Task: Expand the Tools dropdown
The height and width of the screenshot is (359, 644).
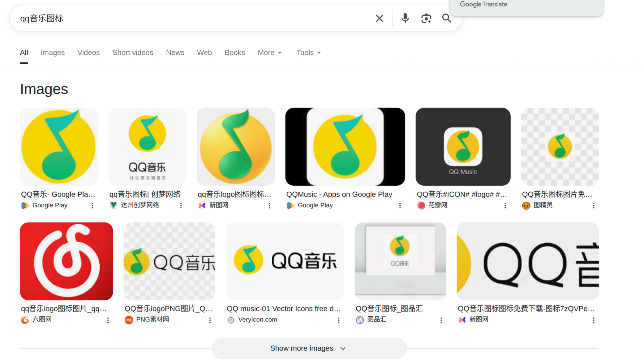Action: (x=308, y=53)
